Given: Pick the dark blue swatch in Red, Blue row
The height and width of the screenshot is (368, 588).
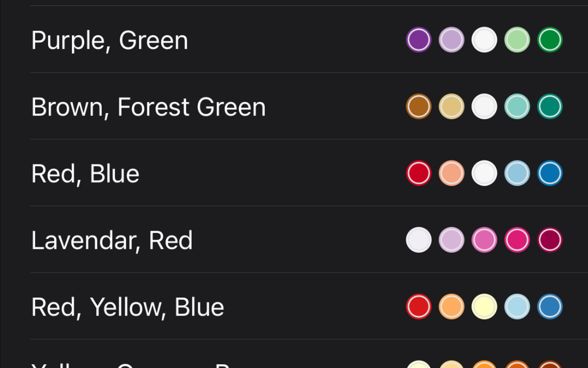Looking at the screenshot, I should point(549,173).
